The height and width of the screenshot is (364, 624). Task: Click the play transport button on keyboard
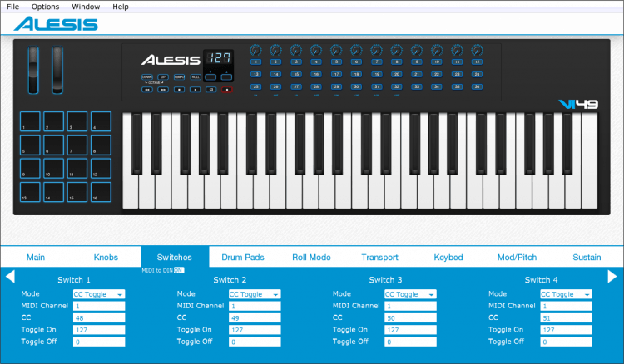[x=195, y=90]
